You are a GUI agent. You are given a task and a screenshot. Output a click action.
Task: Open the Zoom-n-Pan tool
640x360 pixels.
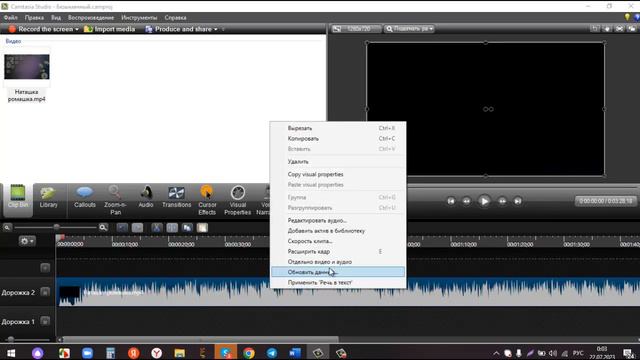click(115, 200)
